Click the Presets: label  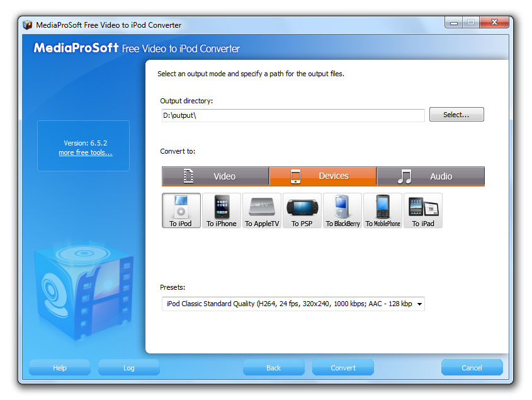tap(173, 287)
